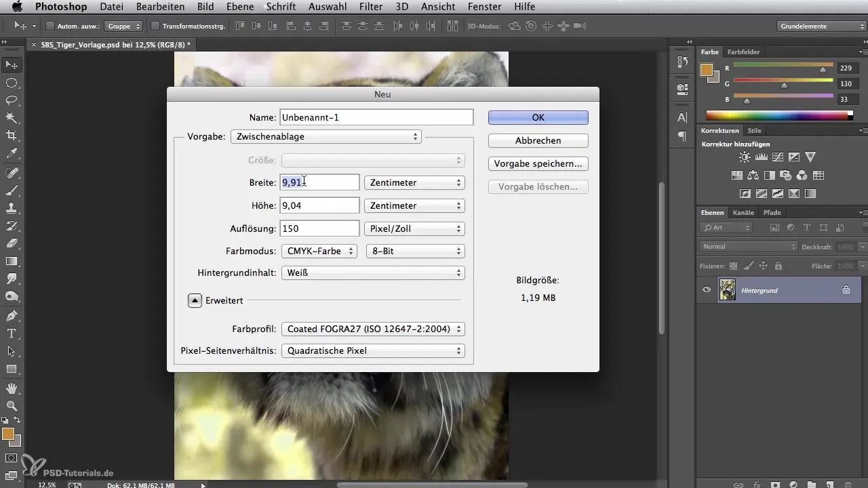Select the Lasso tool
Screen dimensions: 868x488
point(12,100)
